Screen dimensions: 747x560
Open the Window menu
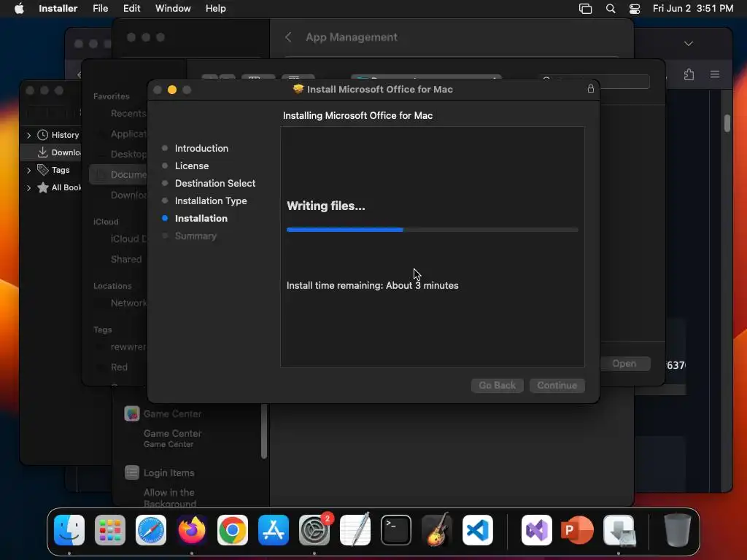click(x=173, y=9)
